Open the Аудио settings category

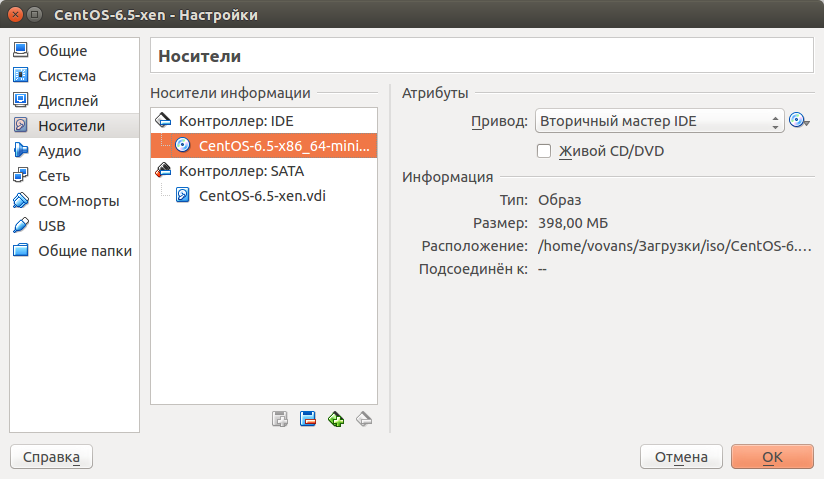(74, 151)
